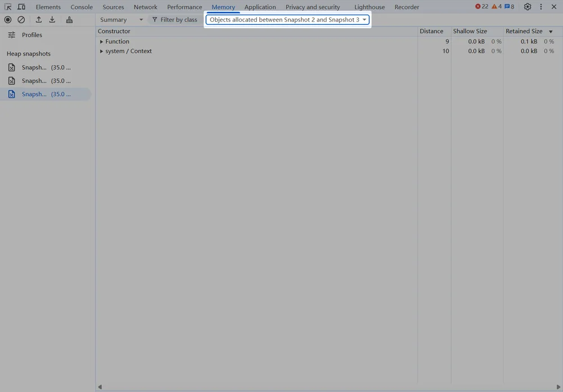
Task: Click the Memory tab
Action: [224, 7]
